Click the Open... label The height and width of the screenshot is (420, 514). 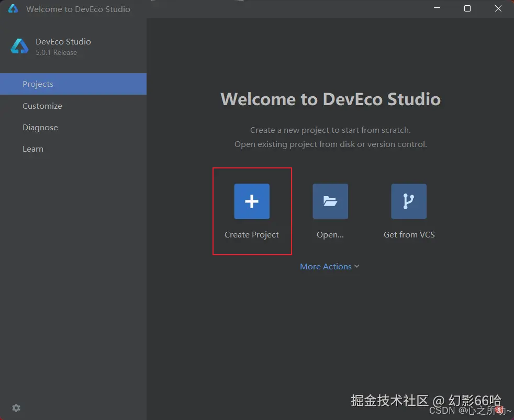[x=330, y=234]
